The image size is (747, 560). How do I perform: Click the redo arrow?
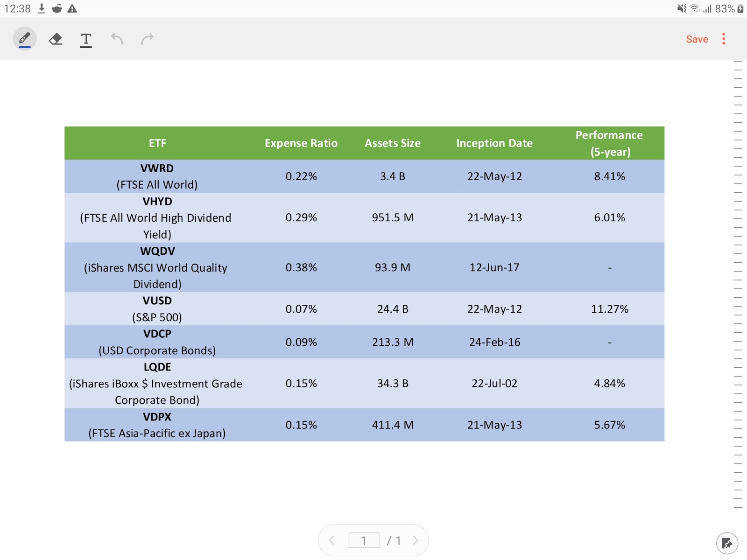(148, 39)
